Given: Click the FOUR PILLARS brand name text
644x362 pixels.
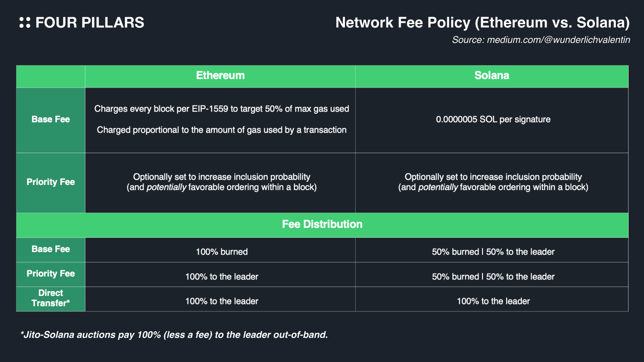Looking at the screenshot, I should 89,23.
